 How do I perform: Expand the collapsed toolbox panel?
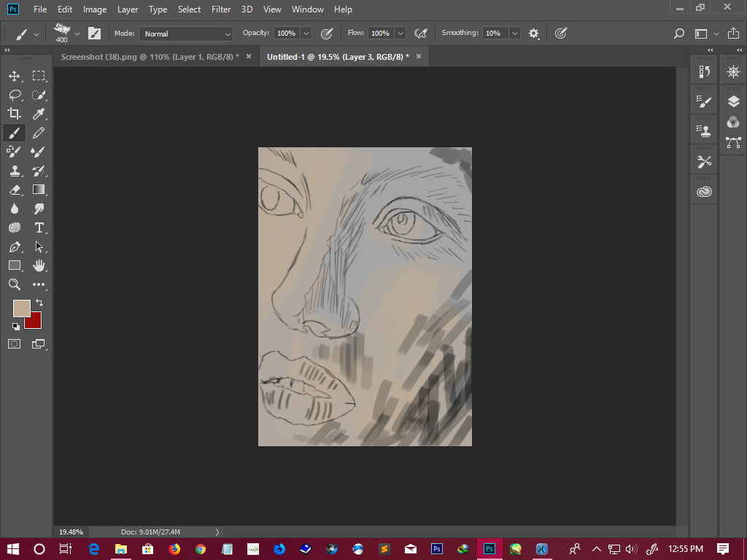[7, 50]
